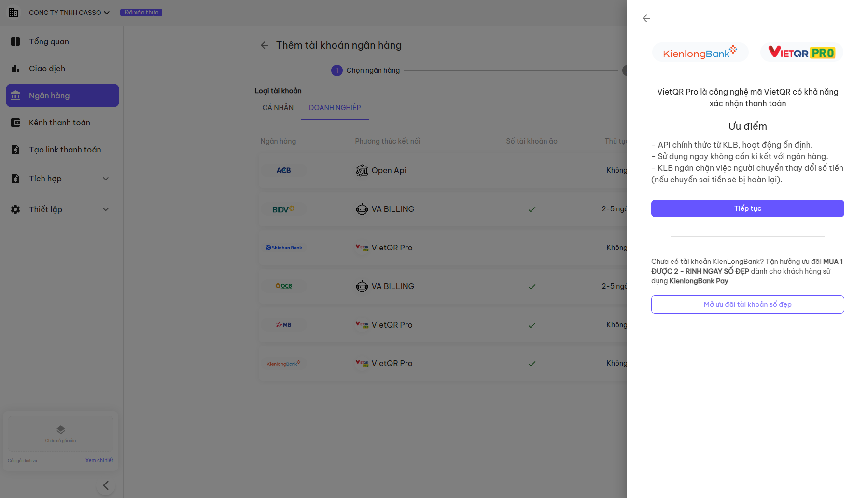Click the company building icon
868x498 pixels.
(x=14, y=13)
